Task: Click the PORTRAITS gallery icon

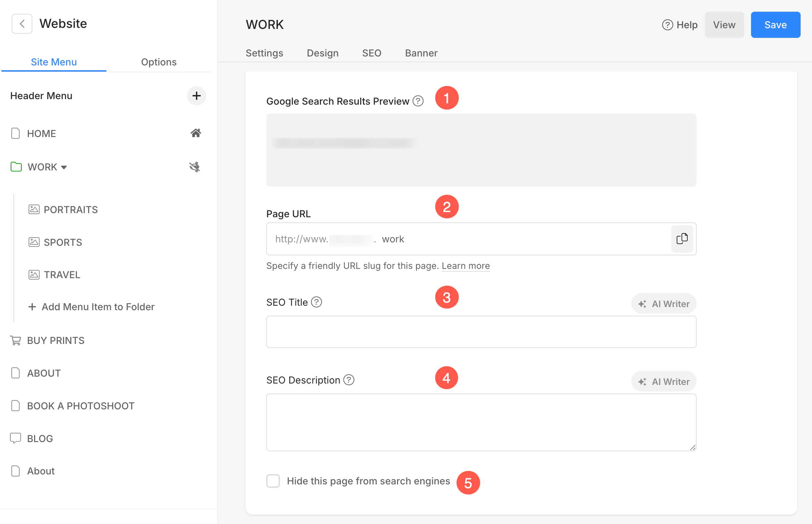Action: coord(34,209)
